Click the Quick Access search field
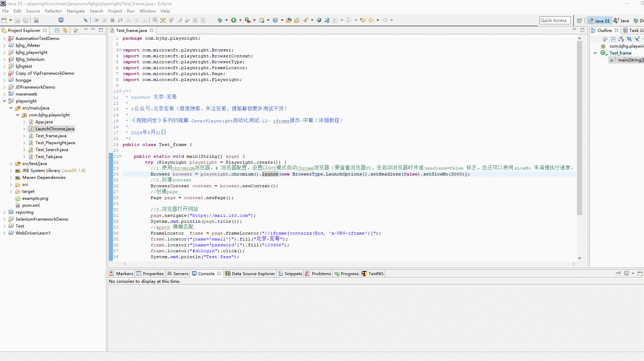The width and height of the screenshot is (644, 361). [x=555, y=20]
